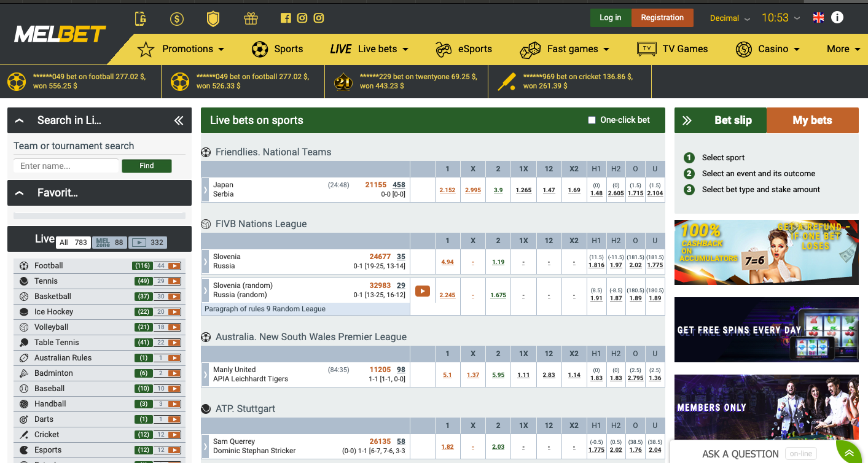Viewport: 868px width, 463px height.
Task: Click volleyball icon beside FIVB Nations League
Action: point(206,224)
